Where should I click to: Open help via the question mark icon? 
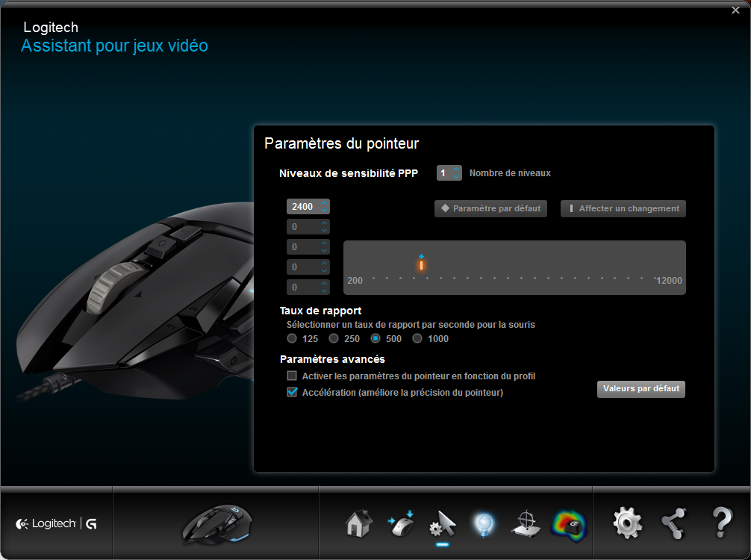pos(722,523)
